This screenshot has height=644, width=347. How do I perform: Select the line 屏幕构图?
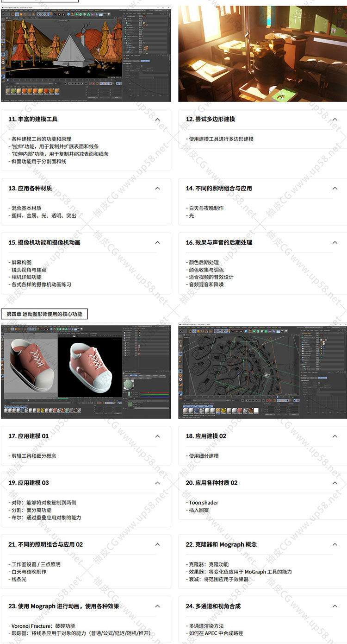pos(20,262)
